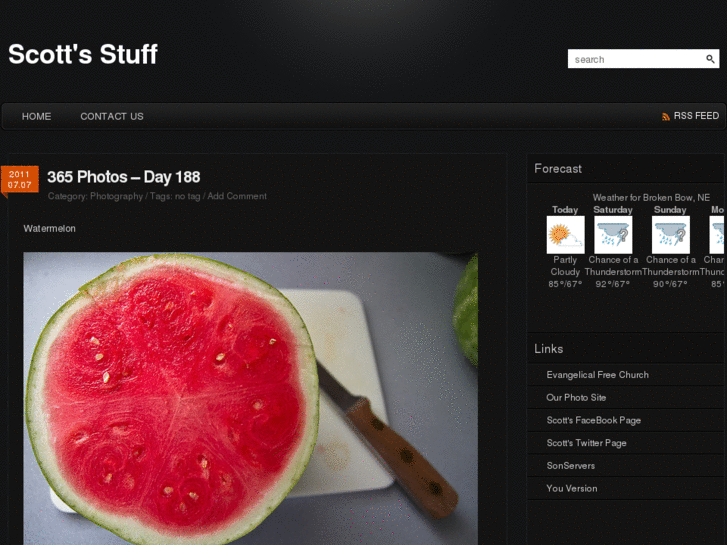Click the orange RSS feed icon

(x=666, y=116)
